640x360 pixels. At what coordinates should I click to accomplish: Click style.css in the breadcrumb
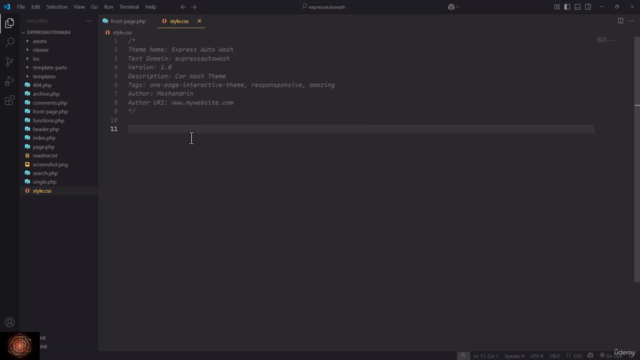pyautogui.click(x=122, y=32)
